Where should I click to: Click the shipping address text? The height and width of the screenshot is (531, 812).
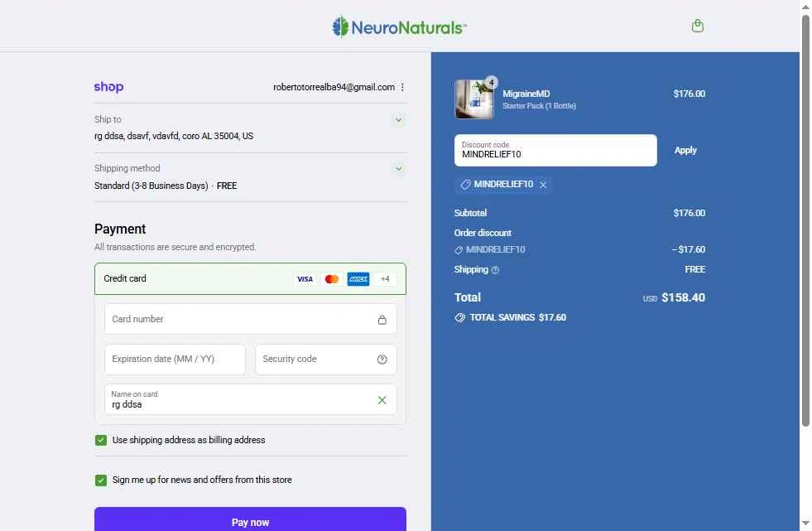pyautogui.click(x=174, y=136)
